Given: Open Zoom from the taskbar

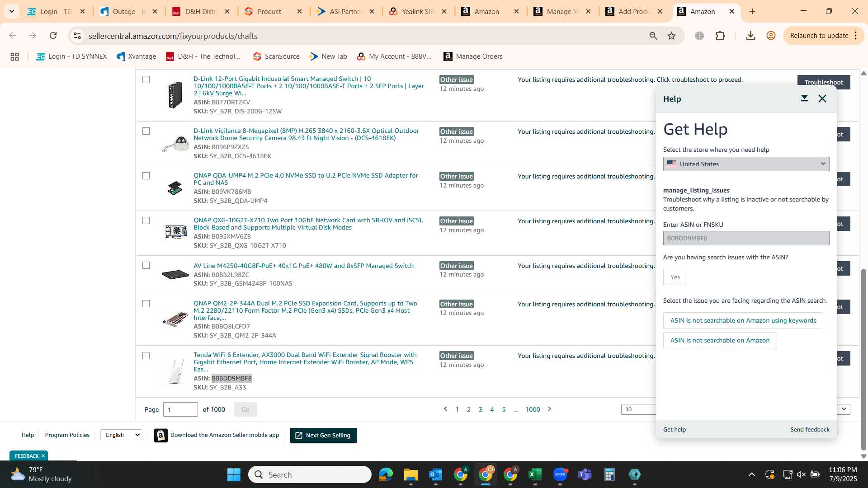Looking at the screenshot, I should point(560,474).
